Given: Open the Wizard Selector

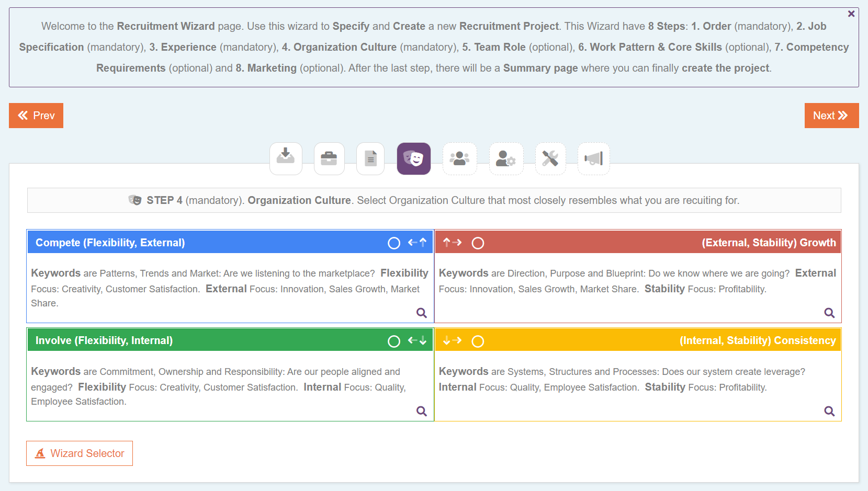Looking at the screenshot, I should (80, 453).
